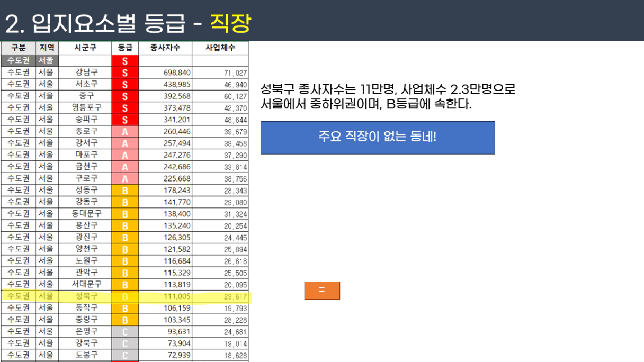Click the '강남구' district cell
The image size is (644, 362).
[x=86, y=72]
